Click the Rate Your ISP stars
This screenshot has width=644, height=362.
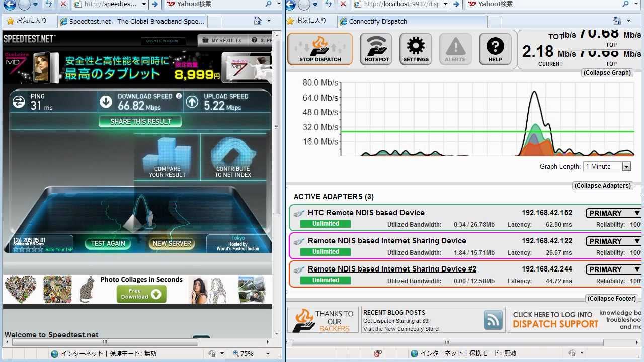coord(28,249)
